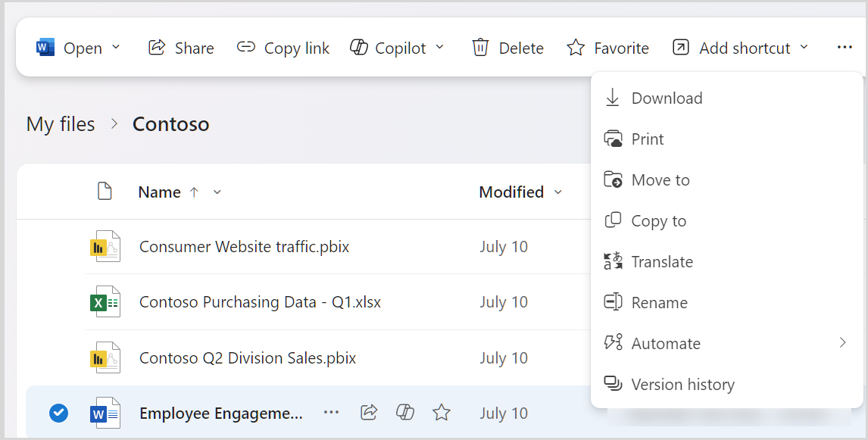Click the Share icon in the selected file row
The width and height of the screenshot is (868, 440).
pos(369,413)
